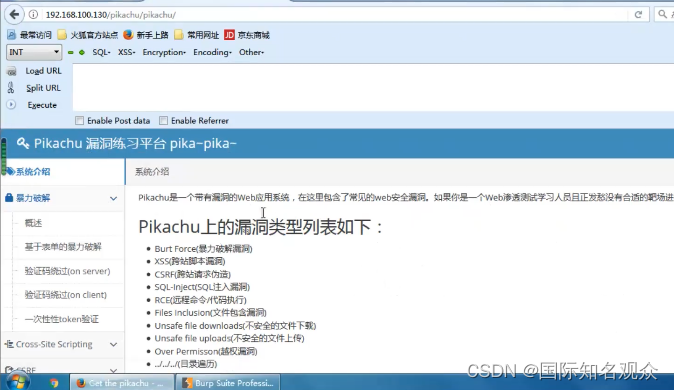Click the 系统介绍 breadcrumb heading
Viewport: 674px width, 390px height.
[152, 172]
